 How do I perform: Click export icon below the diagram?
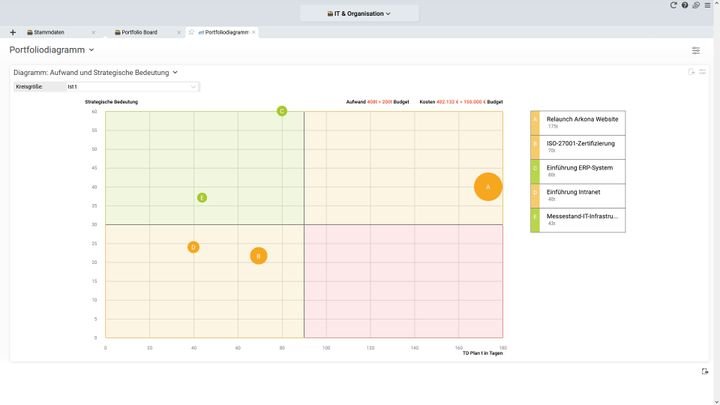tap(705, 371)
